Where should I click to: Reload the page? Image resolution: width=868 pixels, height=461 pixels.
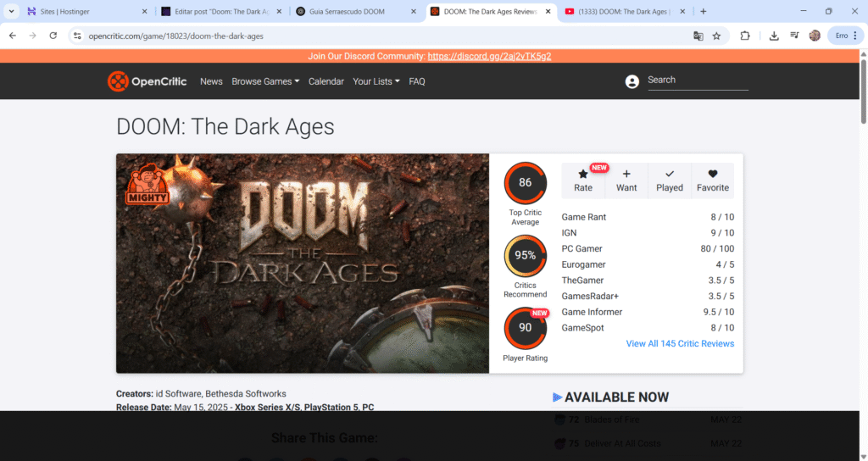tap(53, 36)
